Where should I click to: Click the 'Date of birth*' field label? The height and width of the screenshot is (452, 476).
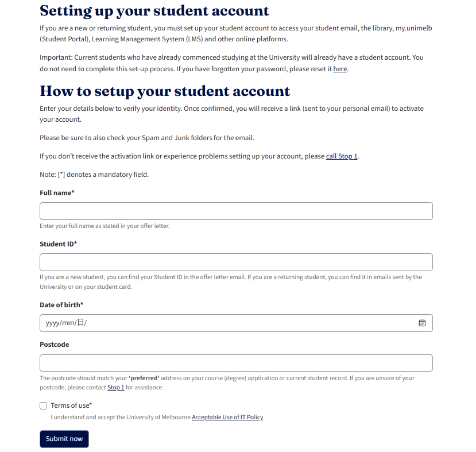click(x=61, y=305)
